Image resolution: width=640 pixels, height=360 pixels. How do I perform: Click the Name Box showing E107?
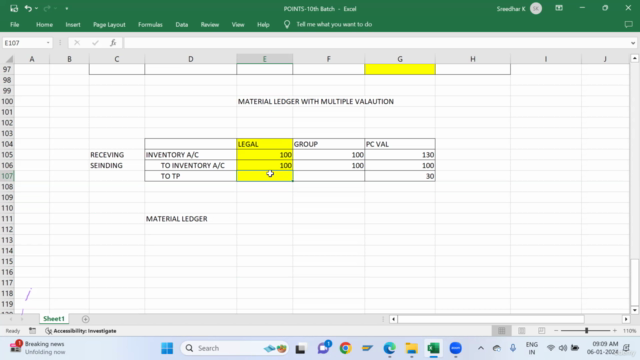pos(24,43)
